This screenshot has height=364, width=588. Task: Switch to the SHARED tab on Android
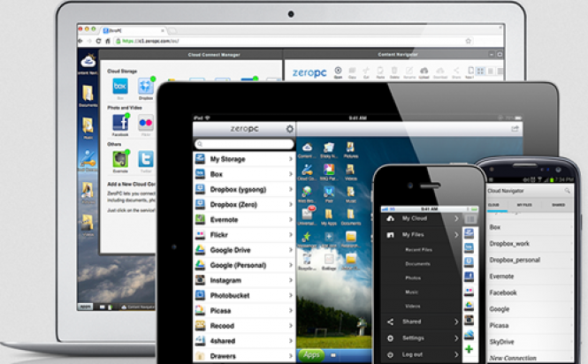click(558, 205)
